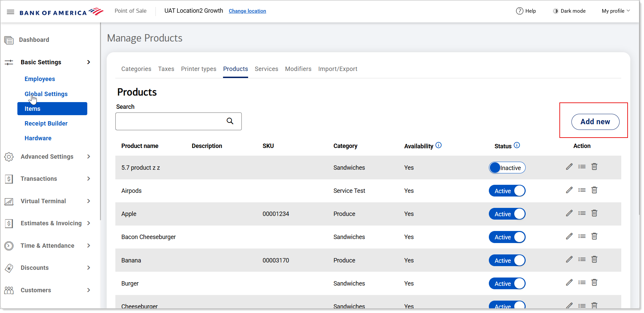Click the product Search input field
Image resolution: width=644 pixels, height=313 pixels.
[x=179, y=121]
